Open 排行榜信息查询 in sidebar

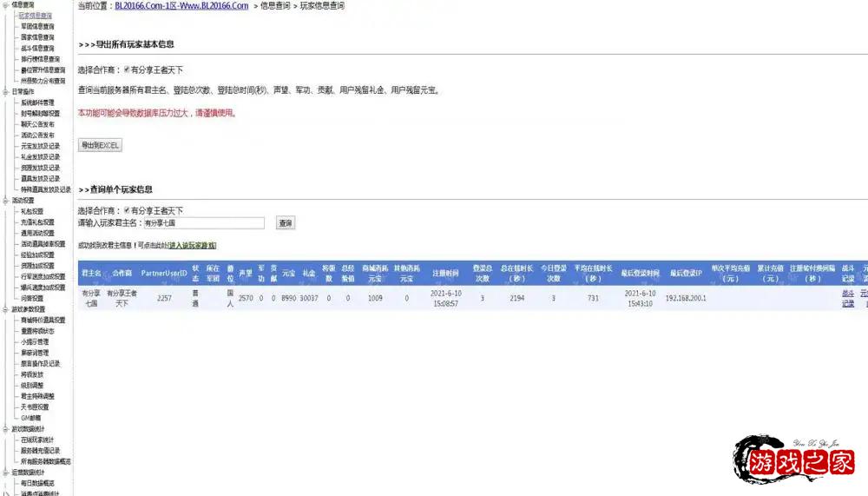[41, 59]
